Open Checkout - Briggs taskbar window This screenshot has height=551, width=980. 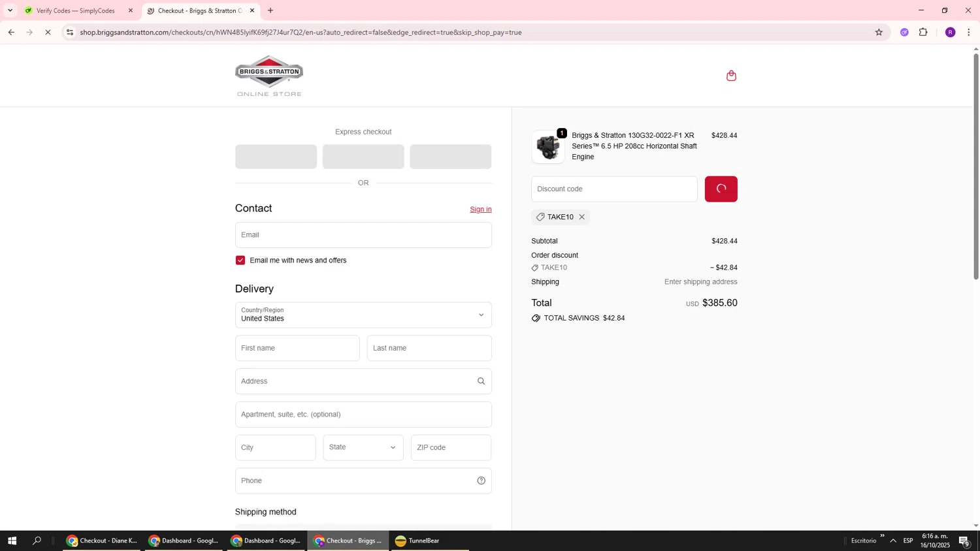click(348, 541)
